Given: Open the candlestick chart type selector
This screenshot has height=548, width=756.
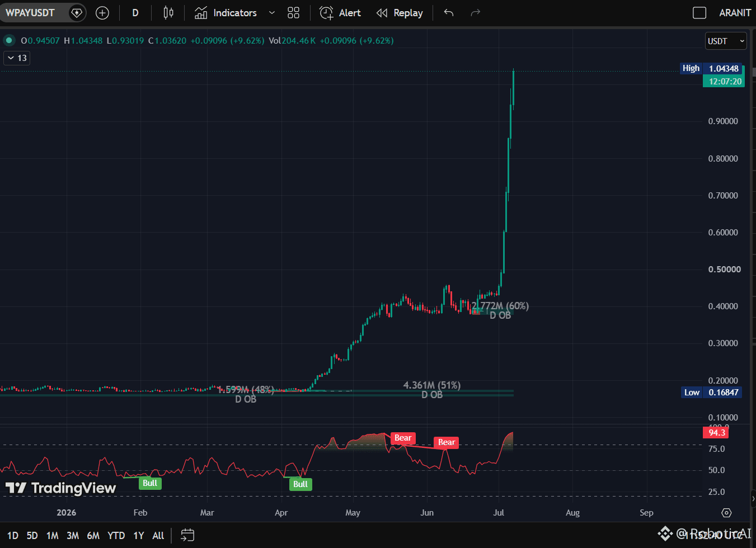Looking at the screenshot, I should [168, 12].
